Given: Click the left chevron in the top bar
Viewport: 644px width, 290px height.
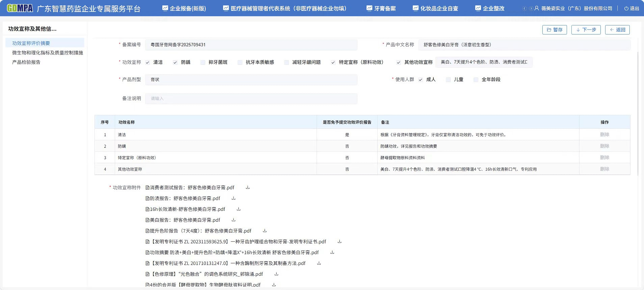Looking at the screenshot, I should 524,8.
